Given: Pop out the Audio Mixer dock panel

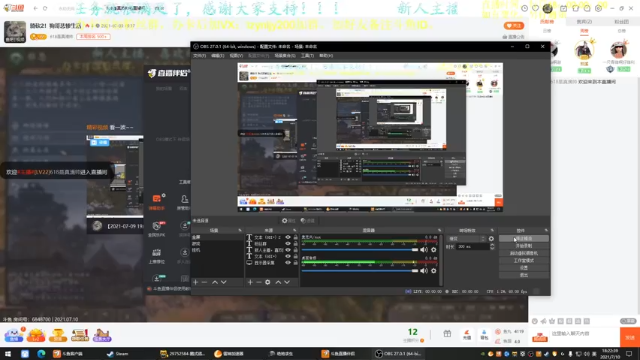Looking at the screenshot, I should (440, 230).
